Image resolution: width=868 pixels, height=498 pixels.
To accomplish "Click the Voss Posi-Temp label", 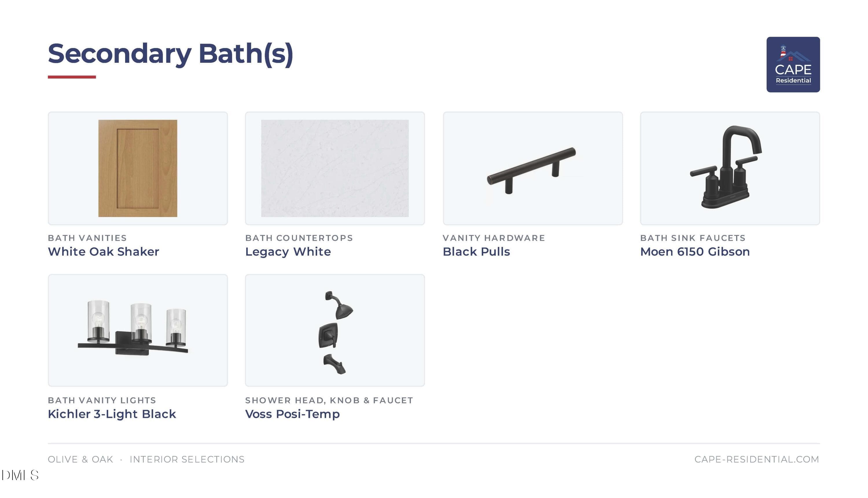I will [x=293, y=414].
